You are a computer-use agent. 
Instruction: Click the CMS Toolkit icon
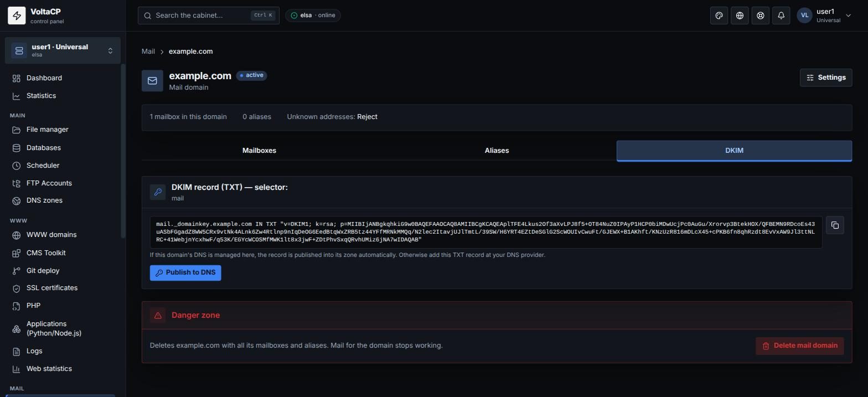(16, 253)
